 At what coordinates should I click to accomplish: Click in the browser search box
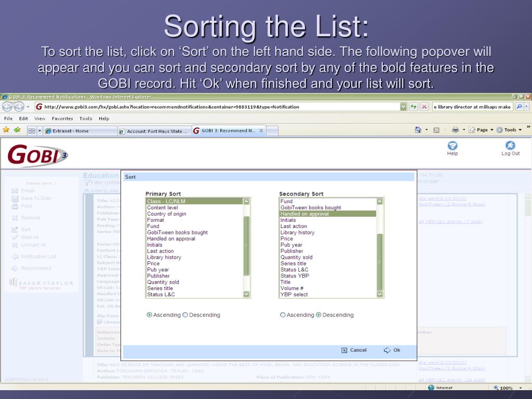(473, 107)
